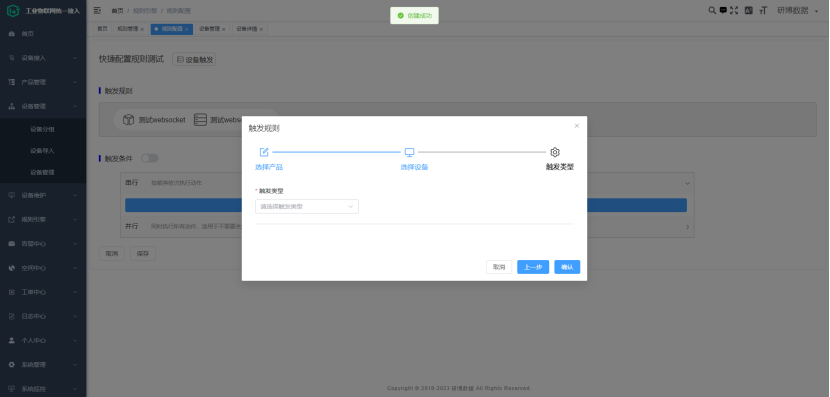The height and width of the screenshot is (397, 830).
Task: Collapse the 设备管理 sidebar menu
Action: 43,106
